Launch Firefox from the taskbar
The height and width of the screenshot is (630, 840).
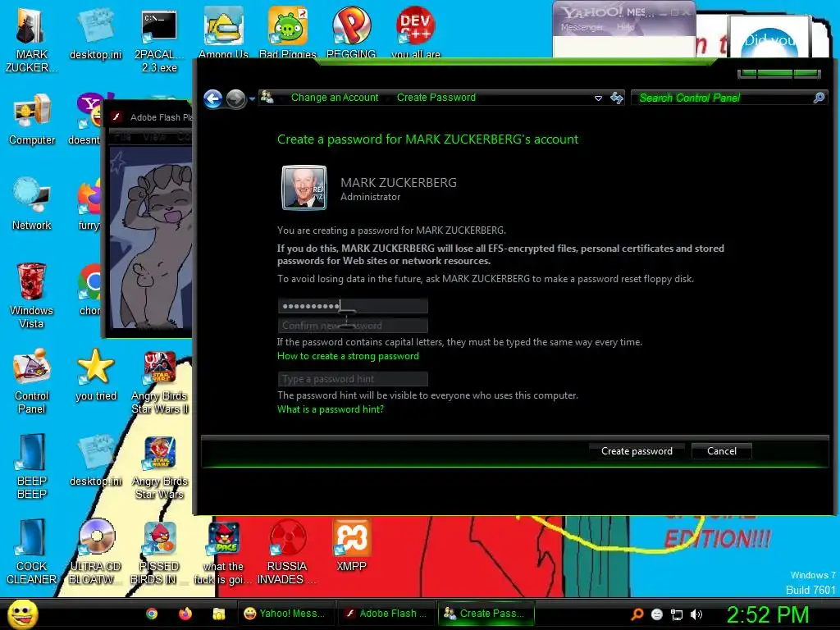(x=185, y=614)
